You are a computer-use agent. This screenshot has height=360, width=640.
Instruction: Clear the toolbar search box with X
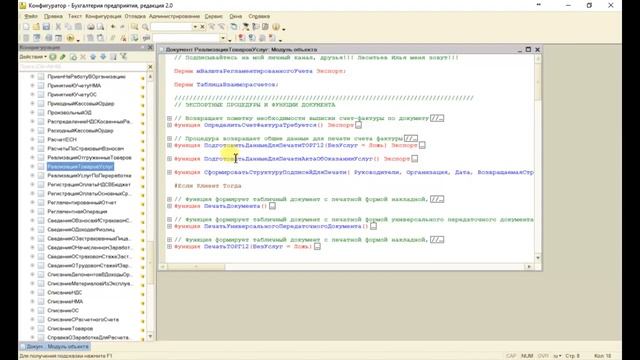click(x=202, y=27)
